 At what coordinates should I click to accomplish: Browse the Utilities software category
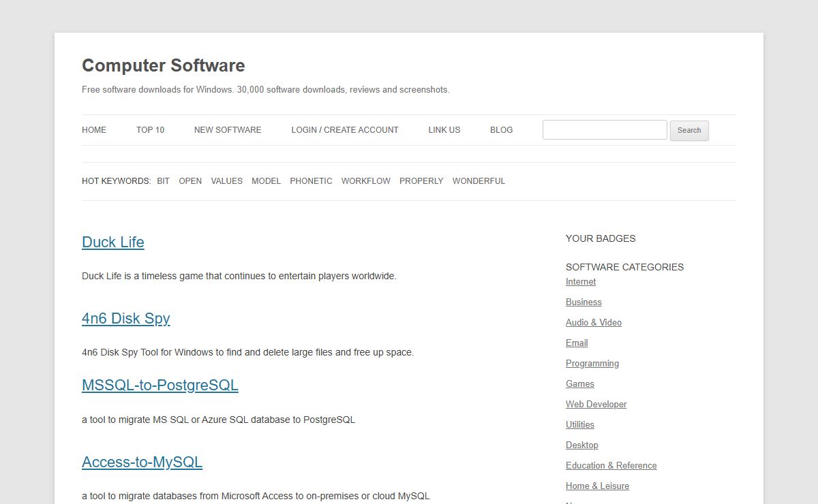(580, 425)
